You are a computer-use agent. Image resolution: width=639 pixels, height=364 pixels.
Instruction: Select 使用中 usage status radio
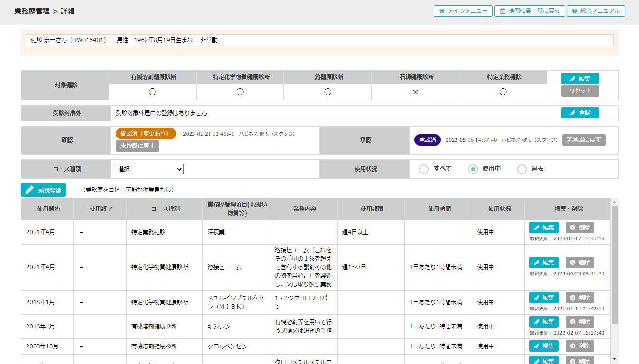click(473, 169)
